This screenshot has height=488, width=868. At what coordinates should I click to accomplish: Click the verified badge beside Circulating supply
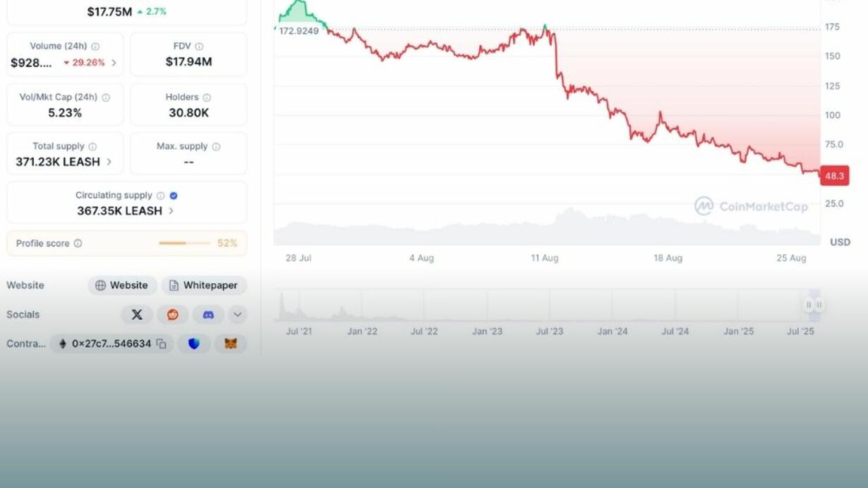click(174, 196)
